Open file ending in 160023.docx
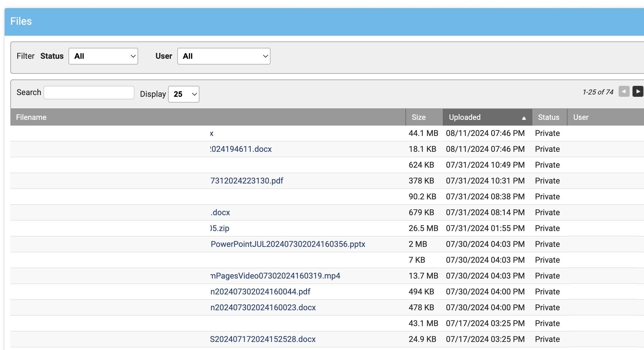Viewport: 644px width, 350px height. click(263, 307)
